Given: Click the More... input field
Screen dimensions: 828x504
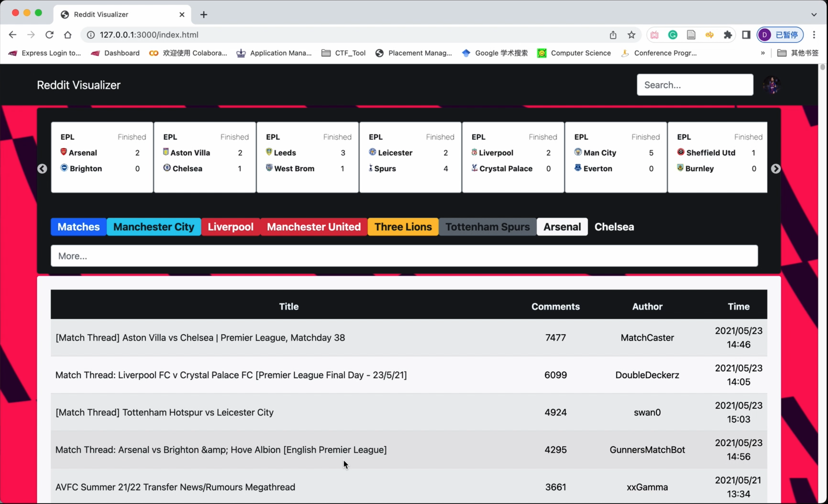Looking at the screenshot, I should click(404, 256).
